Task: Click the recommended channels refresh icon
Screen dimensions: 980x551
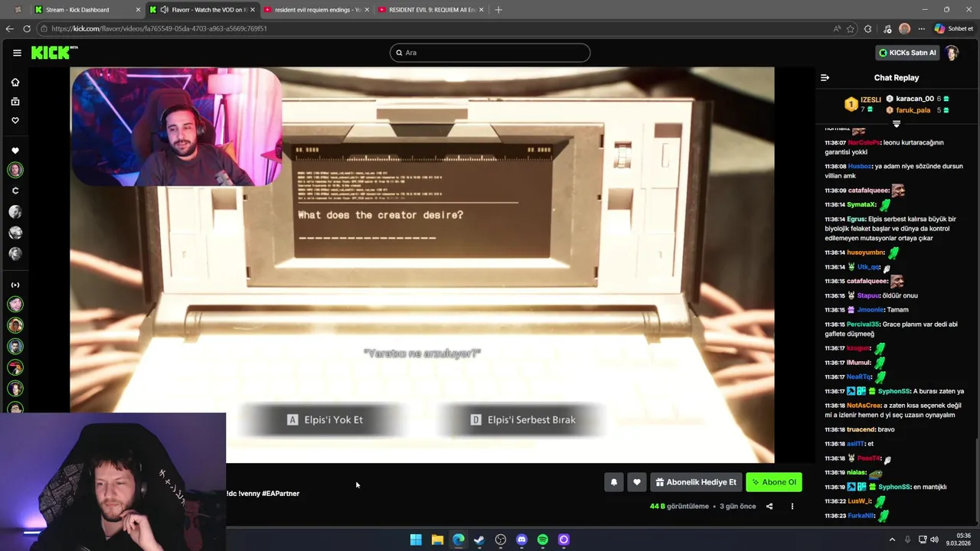Action: [15, 191]
